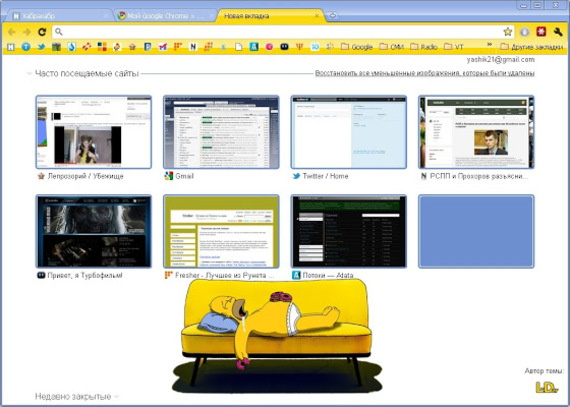Viewport: 570px width, 407px height.
Task: Open the blue circled T bookmark
Action: click(x=26, y=47)
